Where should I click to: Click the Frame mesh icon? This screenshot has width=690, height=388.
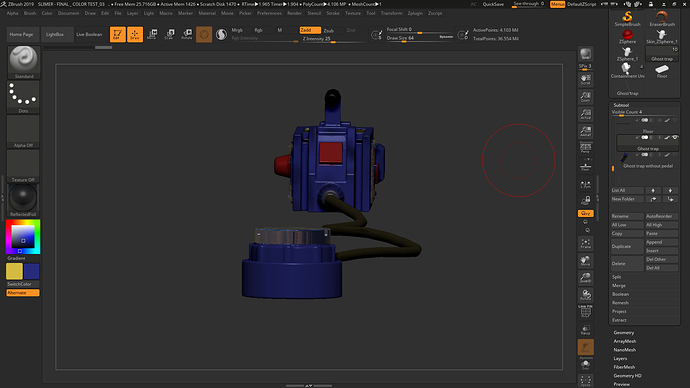585,243
